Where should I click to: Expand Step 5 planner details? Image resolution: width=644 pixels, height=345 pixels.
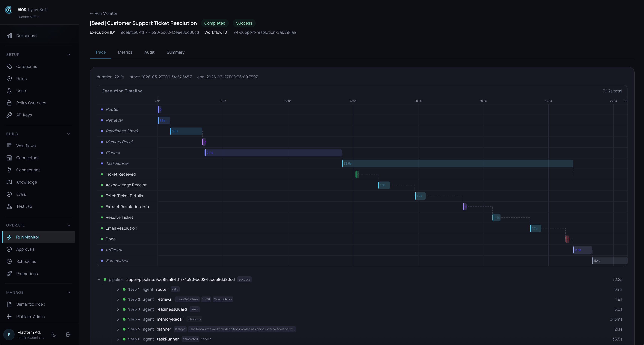[x=118, y=329]
